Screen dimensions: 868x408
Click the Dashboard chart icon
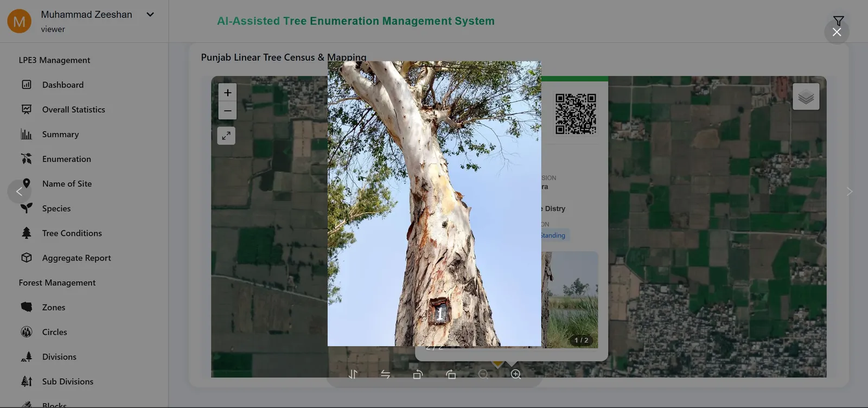[x=27, y=85]
